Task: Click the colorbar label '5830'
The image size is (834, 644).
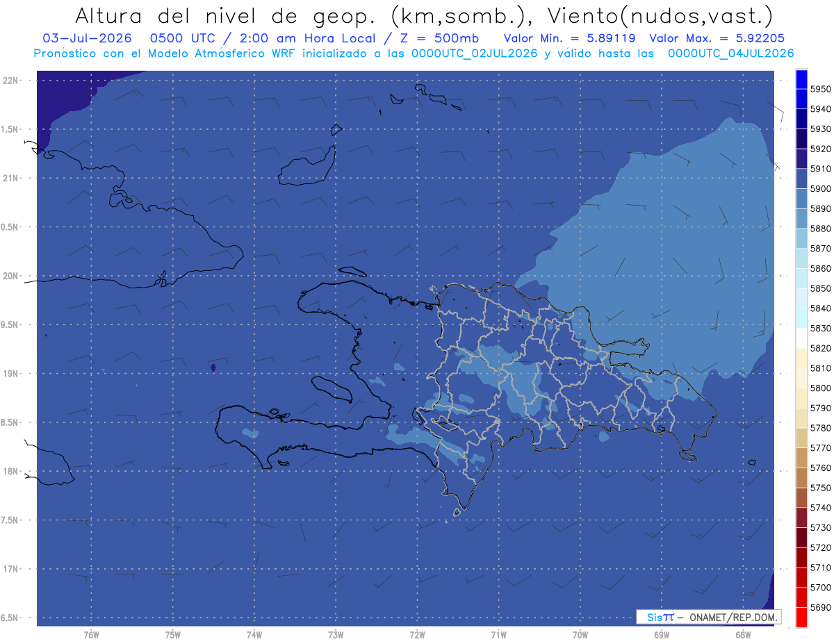Action: click(x=821, y=328)
